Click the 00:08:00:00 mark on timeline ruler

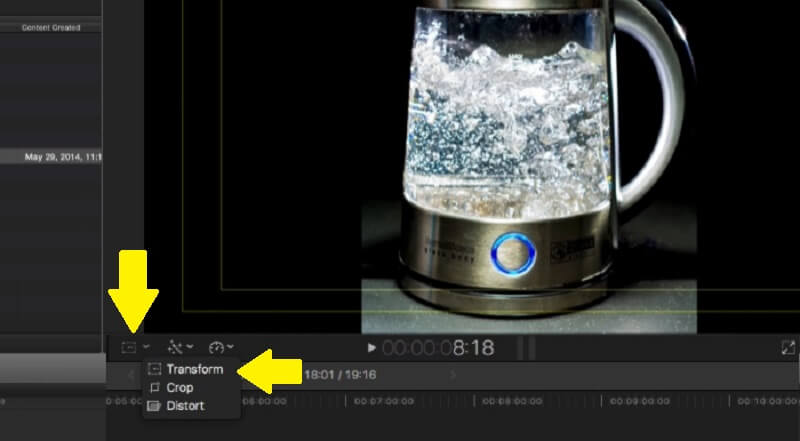click(x=512, y=402)
